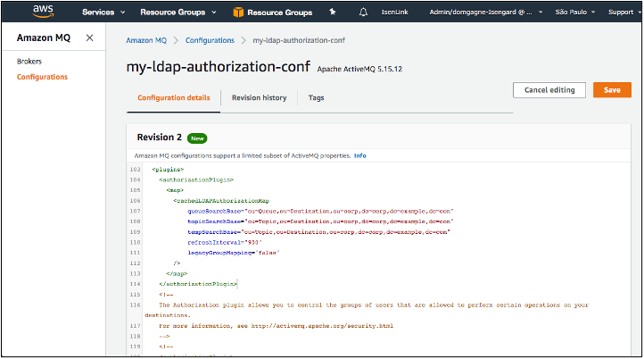Select Configurations in the sidebar
Screen dimensions: 644x359
pos(42,77)
